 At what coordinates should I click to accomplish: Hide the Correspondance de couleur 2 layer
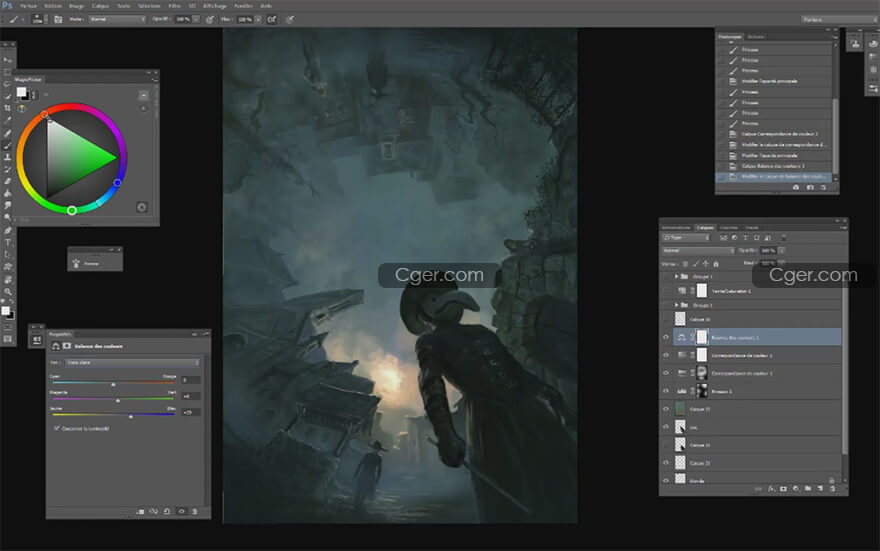pos(666,355)
